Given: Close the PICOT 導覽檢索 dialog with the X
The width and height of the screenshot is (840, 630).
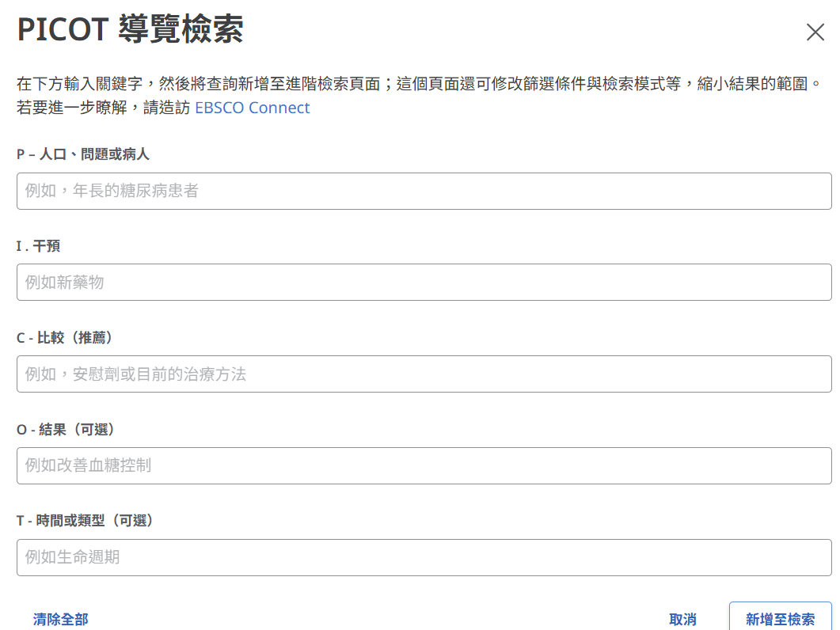Looking at the screenshot, I should (815, 32).
